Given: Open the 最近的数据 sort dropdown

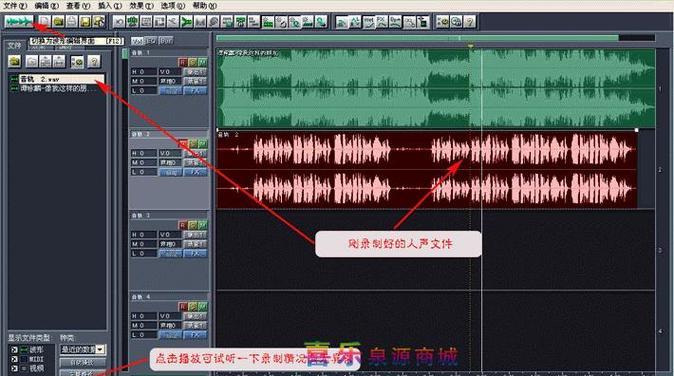Looking at the screenshot, I should pyautogui.click(x=83, y=349).
